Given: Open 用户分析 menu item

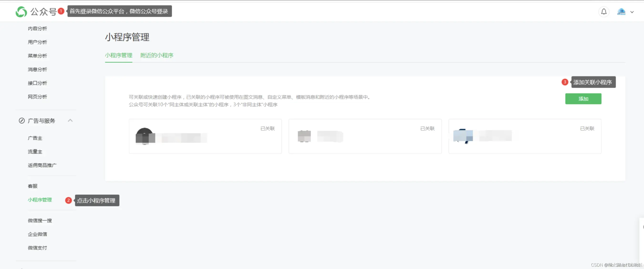Looking at the screenshot, I should pos(37,42).
